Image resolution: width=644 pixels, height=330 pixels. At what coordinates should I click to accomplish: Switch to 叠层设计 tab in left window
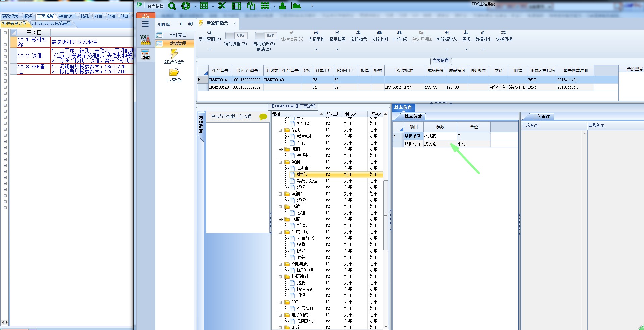click(x=67, y=16)
